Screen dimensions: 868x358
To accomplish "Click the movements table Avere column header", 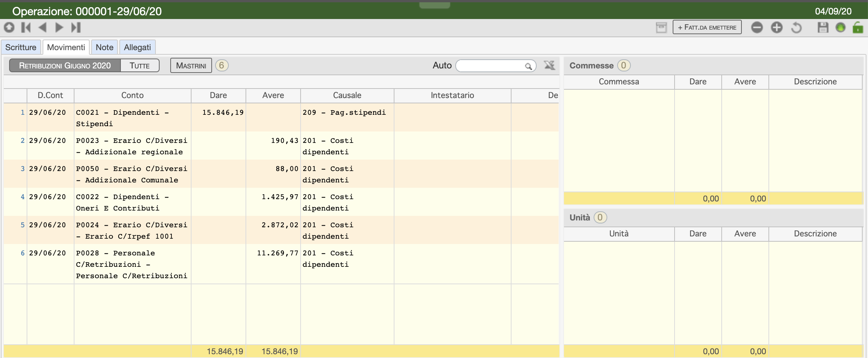I will point(273,95).
